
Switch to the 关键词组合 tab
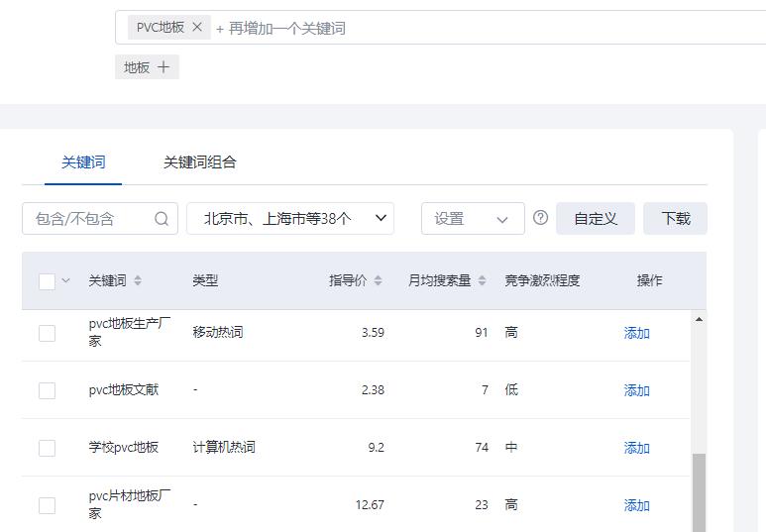click(199, 162)
